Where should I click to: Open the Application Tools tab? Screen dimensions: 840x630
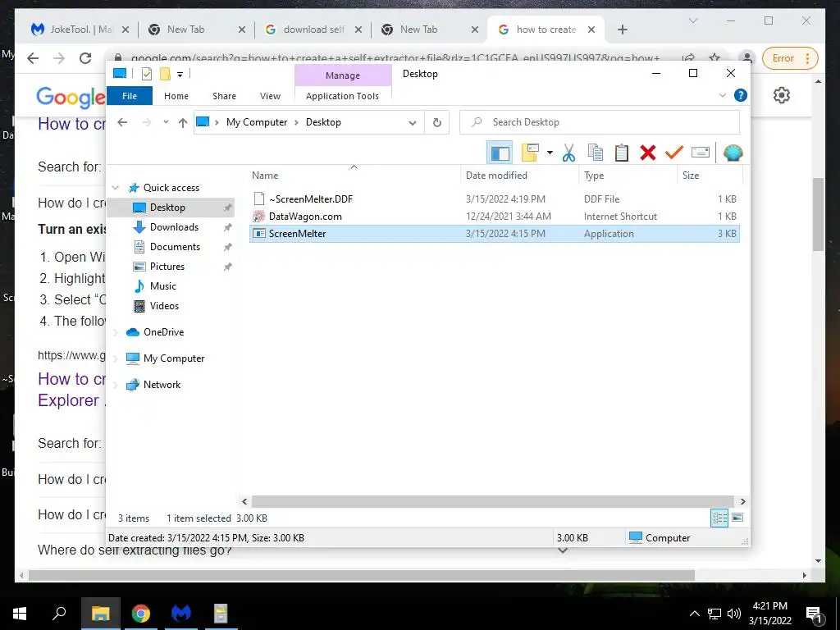pyautogui.click(x=342, y=96)
